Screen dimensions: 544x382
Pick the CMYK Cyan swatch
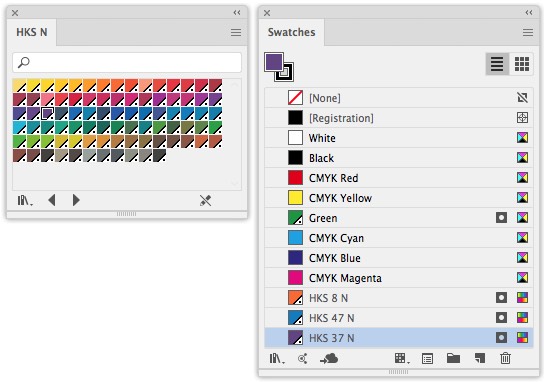pyautogui.click(x=399, y=238)
